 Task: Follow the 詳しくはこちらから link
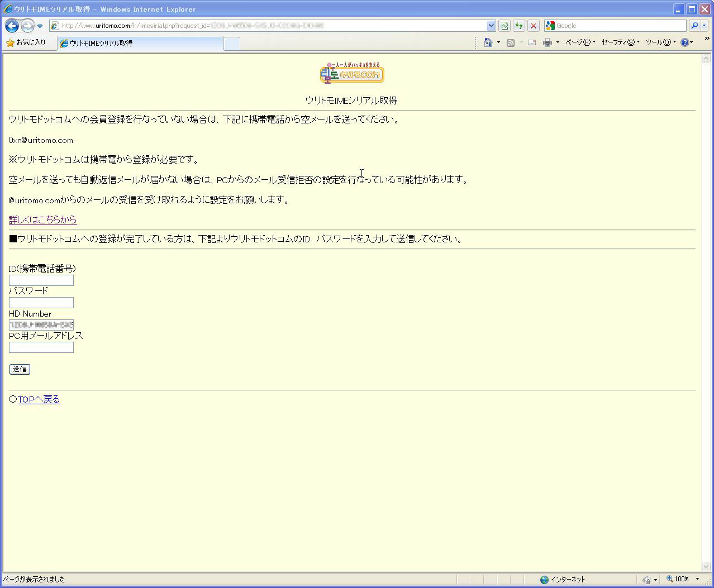coord(42,219)
